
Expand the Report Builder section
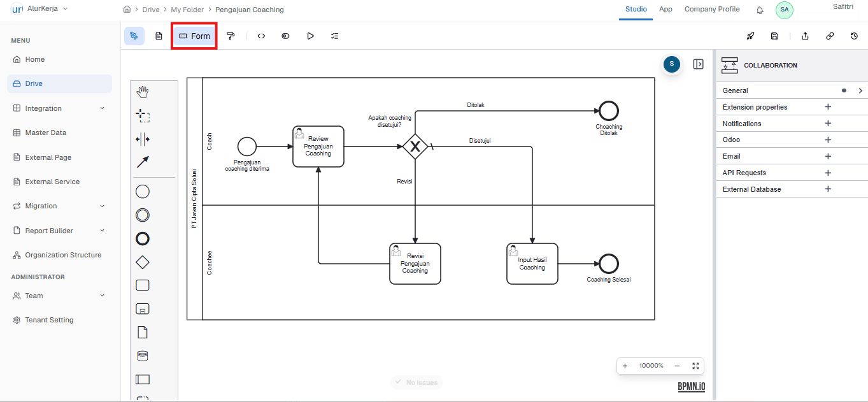pos(59,230)
